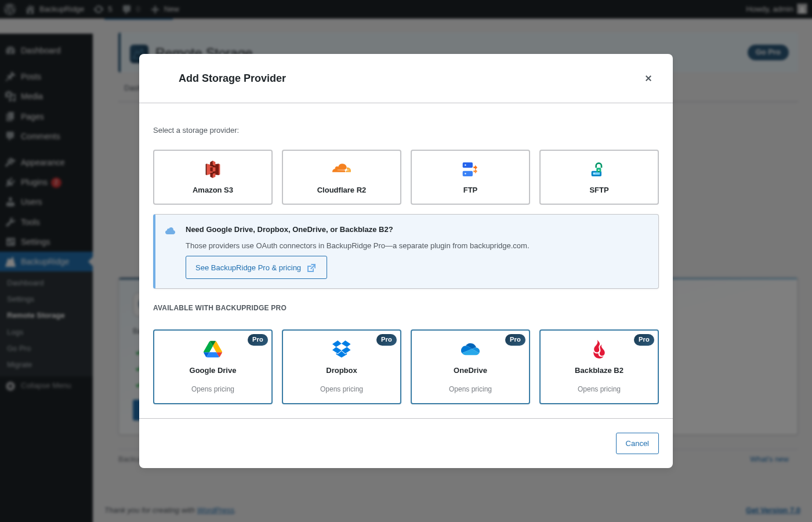This screenshot has height=522, width=812.
Task: Open Posts in the WordPress sidebar
Action: 46,77
